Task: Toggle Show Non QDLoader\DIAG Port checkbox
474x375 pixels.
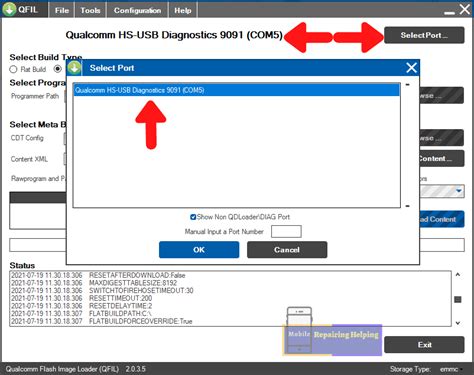Action: 193,217
